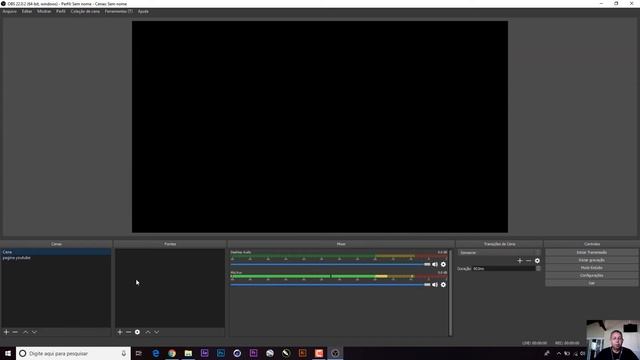Remove transition with minus icon
This screenshot has height=360, width=640.
pos(529,260)
